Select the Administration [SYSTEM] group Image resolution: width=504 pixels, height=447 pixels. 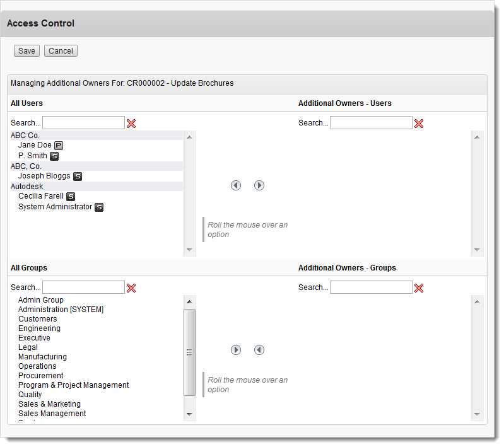click(61, 310)
